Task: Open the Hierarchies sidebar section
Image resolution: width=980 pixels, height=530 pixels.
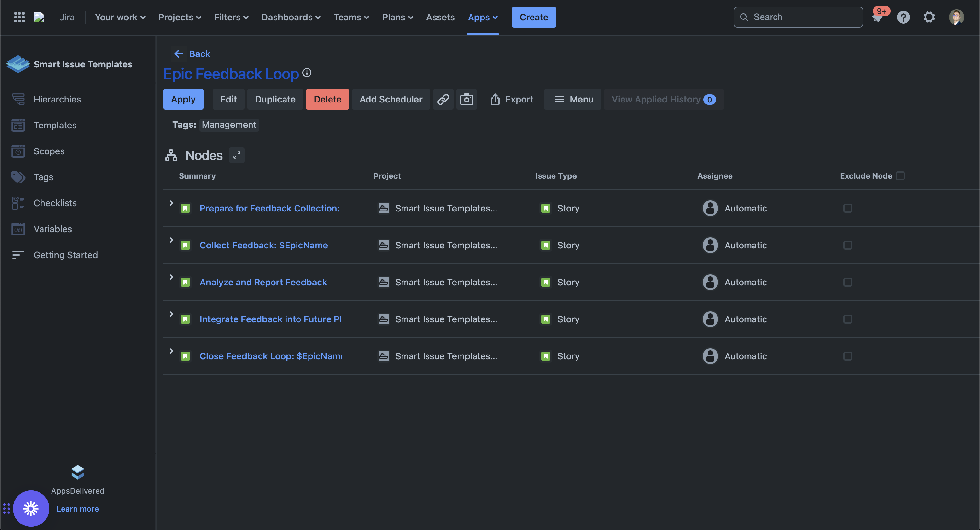Action: [57, 99]
